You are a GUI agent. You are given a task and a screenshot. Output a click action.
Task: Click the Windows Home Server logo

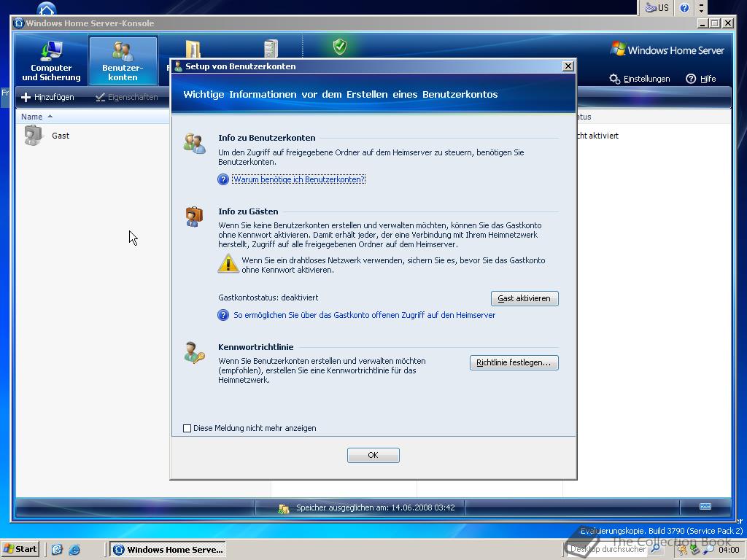667,50
